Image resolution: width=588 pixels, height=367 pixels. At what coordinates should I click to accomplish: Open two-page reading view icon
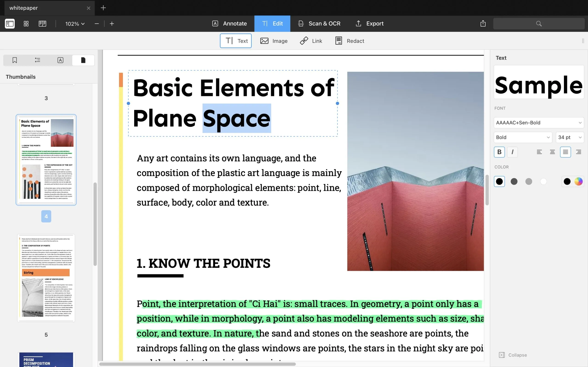(x=42, y=24)
